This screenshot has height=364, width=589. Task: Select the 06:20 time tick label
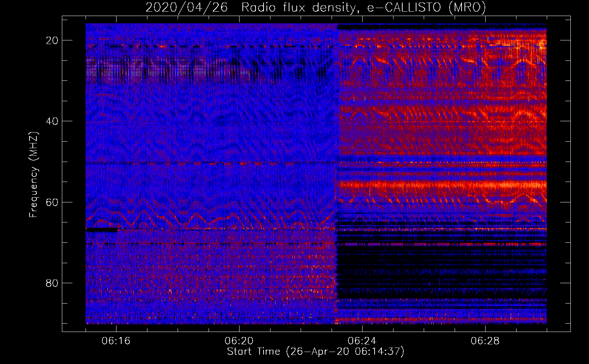point(239,341)
